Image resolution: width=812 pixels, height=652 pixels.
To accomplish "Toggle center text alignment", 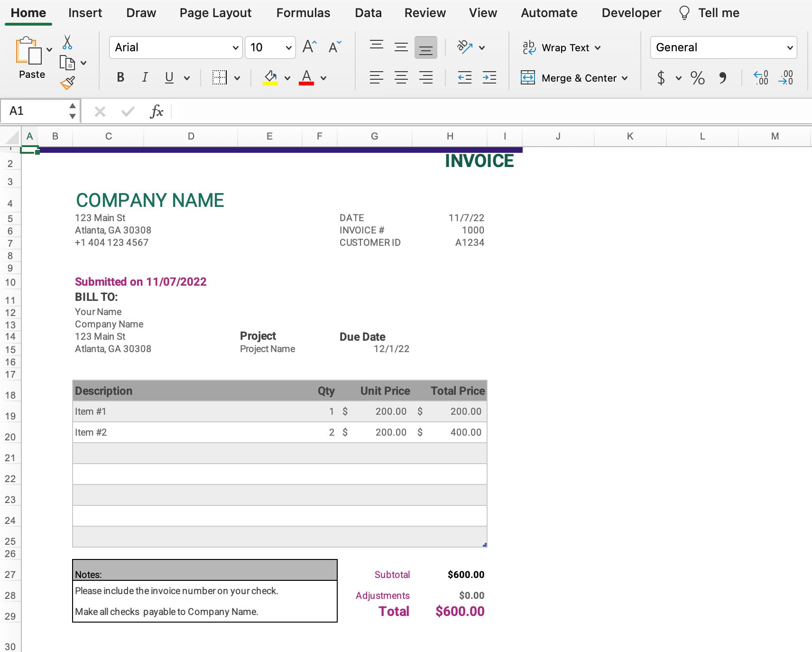I will click(402, 77).
